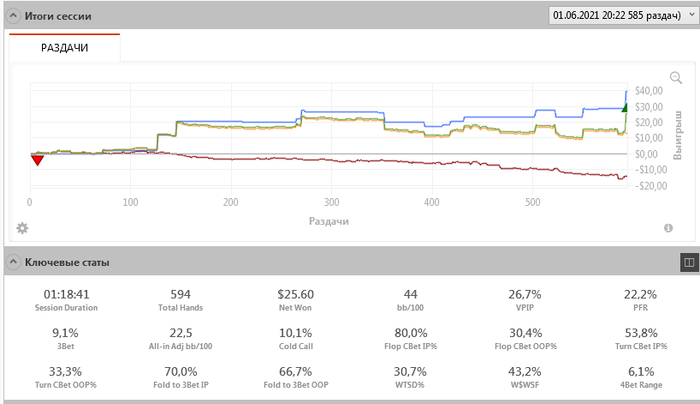Click the green triangle end marker
The height and width of the screenshot is (404, 700).
(x=625, y=107)
